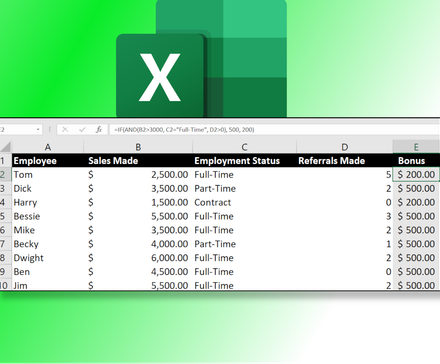Select the cell containing Becky
Viewport: 440px width, 364px height.
[48, 244]
